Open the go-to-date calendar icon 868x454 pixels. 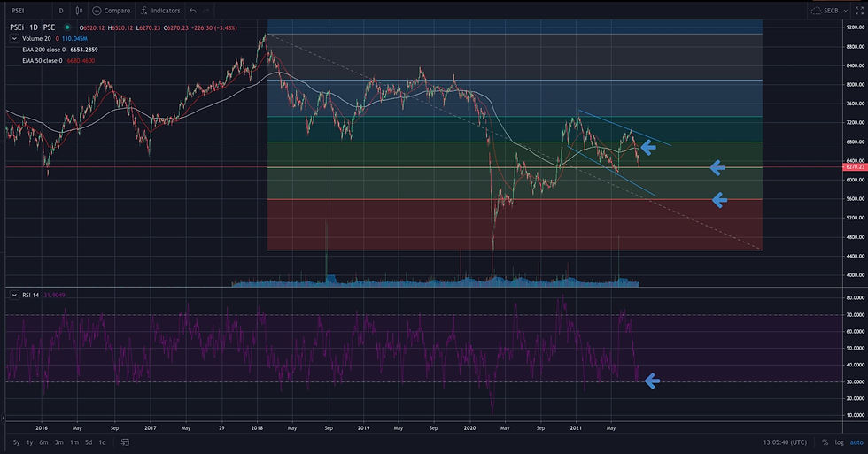tap(125, 442)
